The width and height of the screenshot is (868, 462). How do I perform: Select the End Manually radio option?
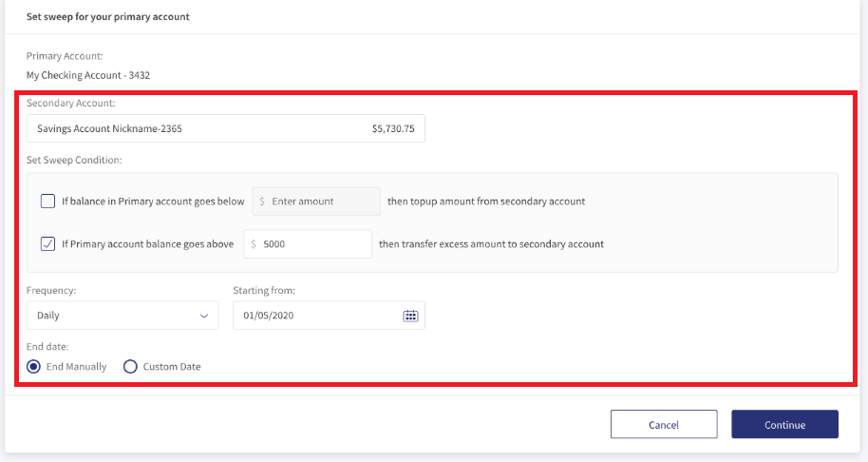(x=34, y=367)
